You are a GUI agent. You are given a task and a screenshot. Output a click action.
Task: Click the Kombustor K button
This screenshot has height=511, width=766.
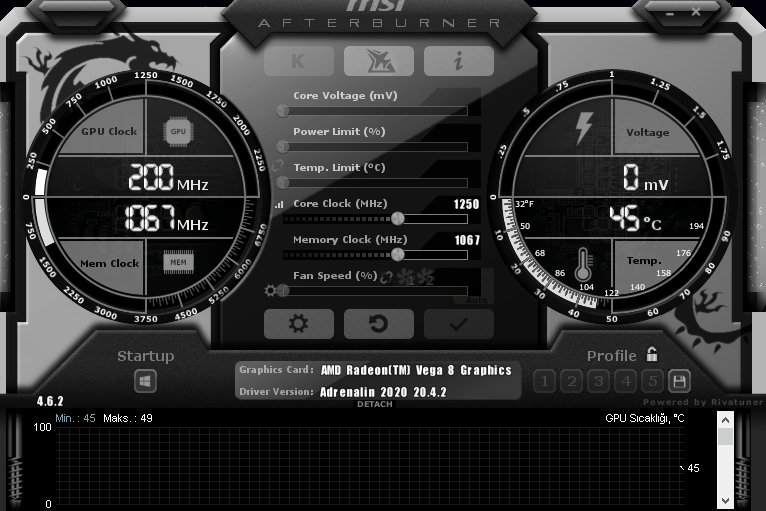298,61
